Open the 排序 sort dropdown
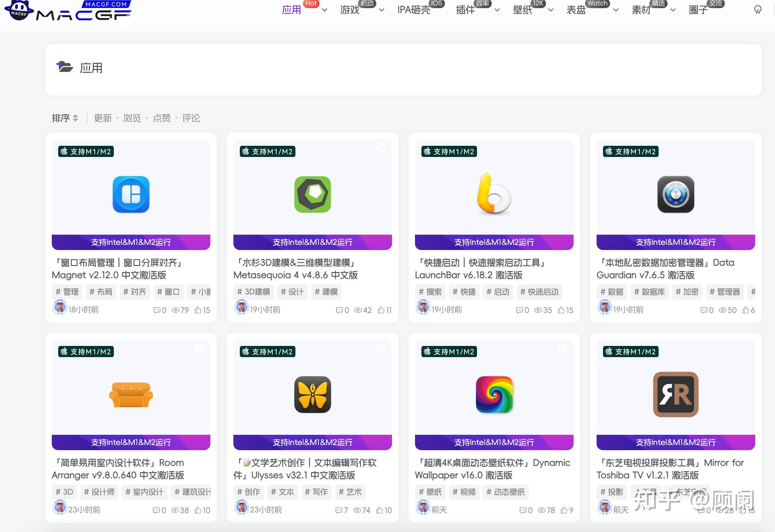 click(x=65, y=118)
